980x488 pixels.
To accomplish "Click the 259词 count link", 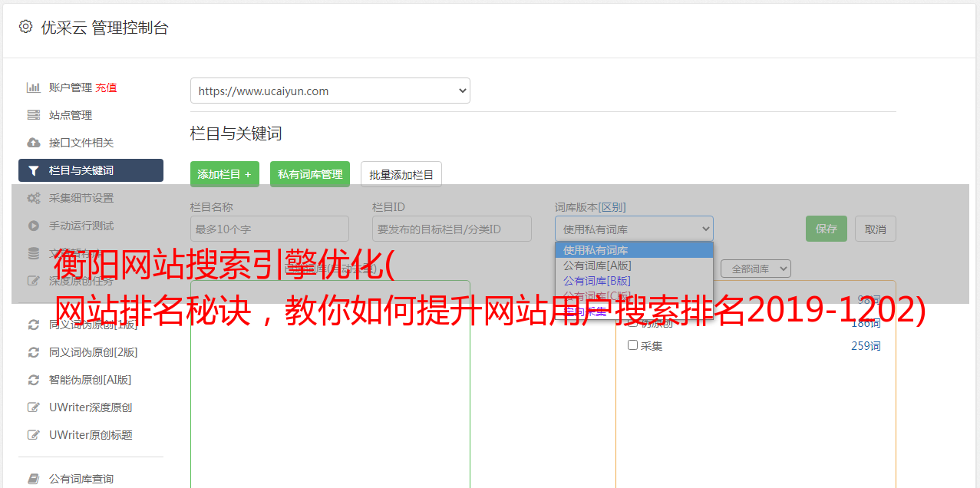I will tap(866, 346).
